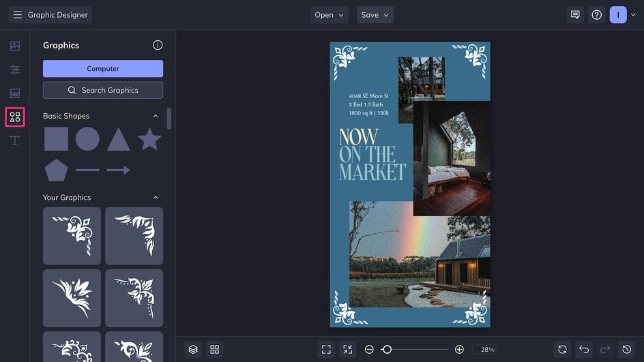
Task: Open the Text tool sidebar icon
Action: (x=15, y=140)
